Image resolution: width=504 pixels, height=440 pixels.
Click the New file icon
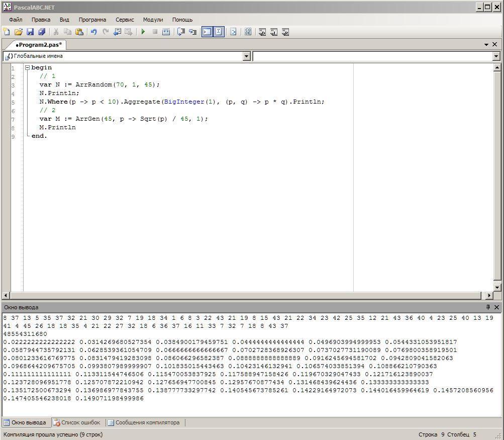coord(7,32)
